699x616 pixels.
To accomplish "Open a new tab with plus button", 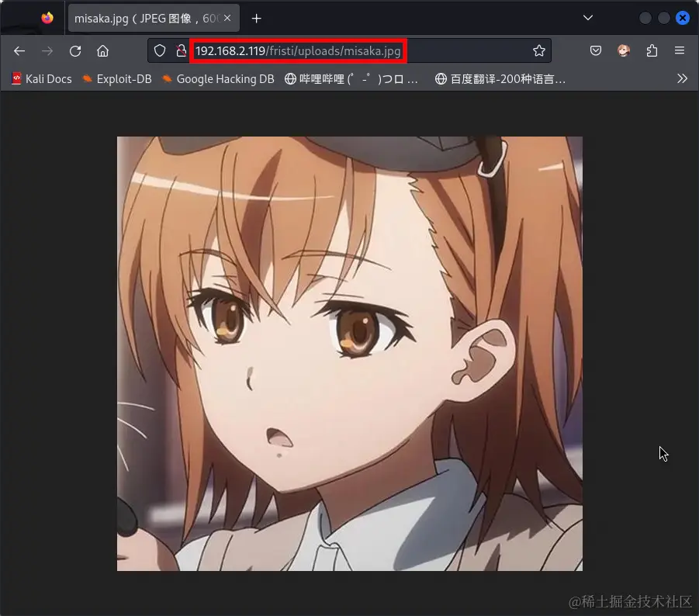I will [x=256, y=19].
